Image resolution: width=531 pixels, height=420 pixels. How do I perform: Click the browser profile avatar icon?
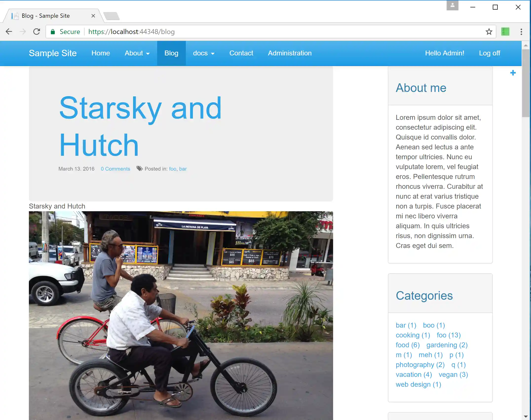pyautogui.click(x=452, y=5)
